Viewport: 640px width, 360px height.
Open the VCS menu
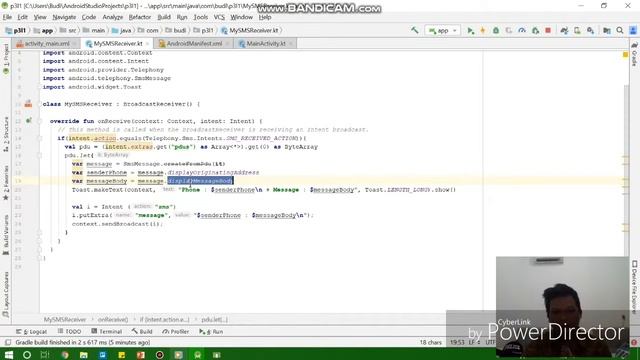pos(219,17)
